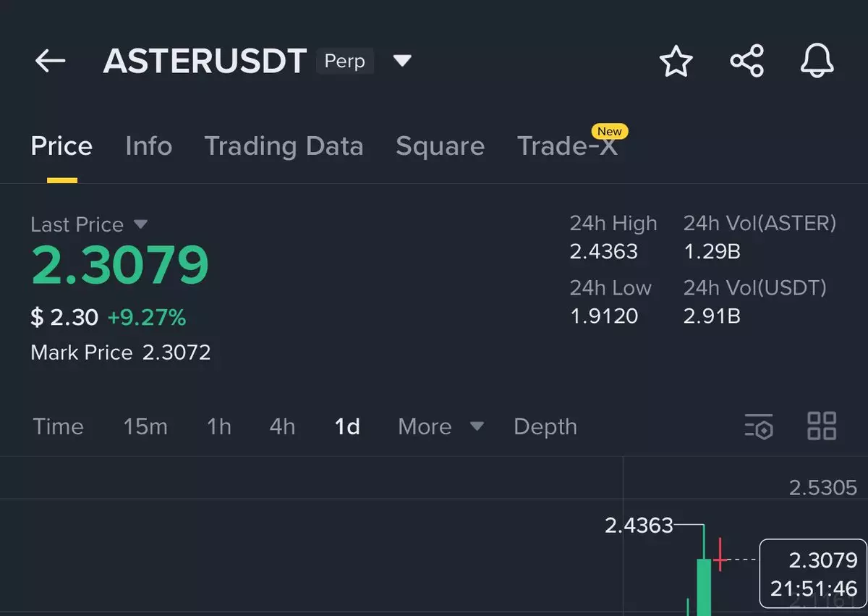Open chart indicator settings icon
The height and width of the screenshot is (616, 868).
[x=759, y=426]
